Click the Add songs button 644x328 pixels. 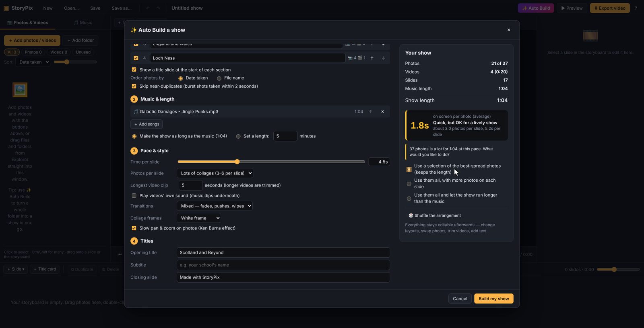point(147,124)
